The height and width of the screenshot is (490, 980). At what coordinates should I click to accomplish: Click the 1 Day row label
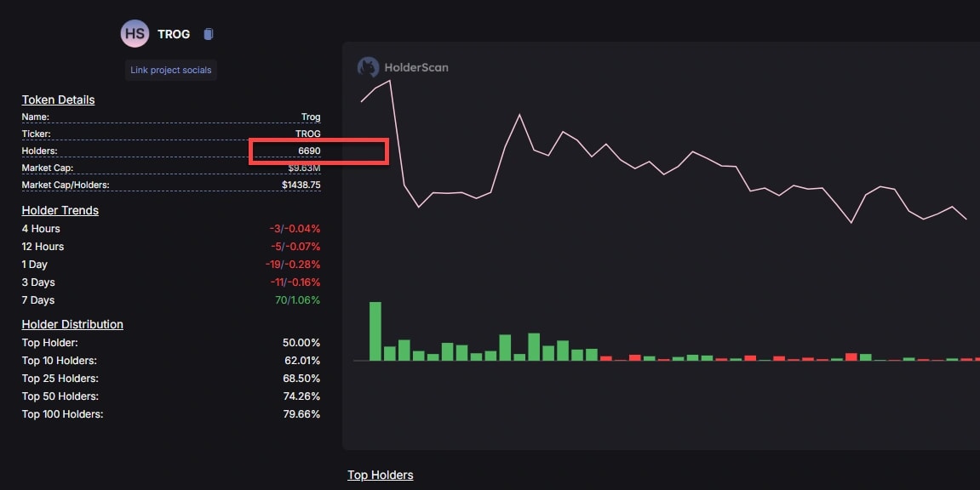(x=34, y=265)
